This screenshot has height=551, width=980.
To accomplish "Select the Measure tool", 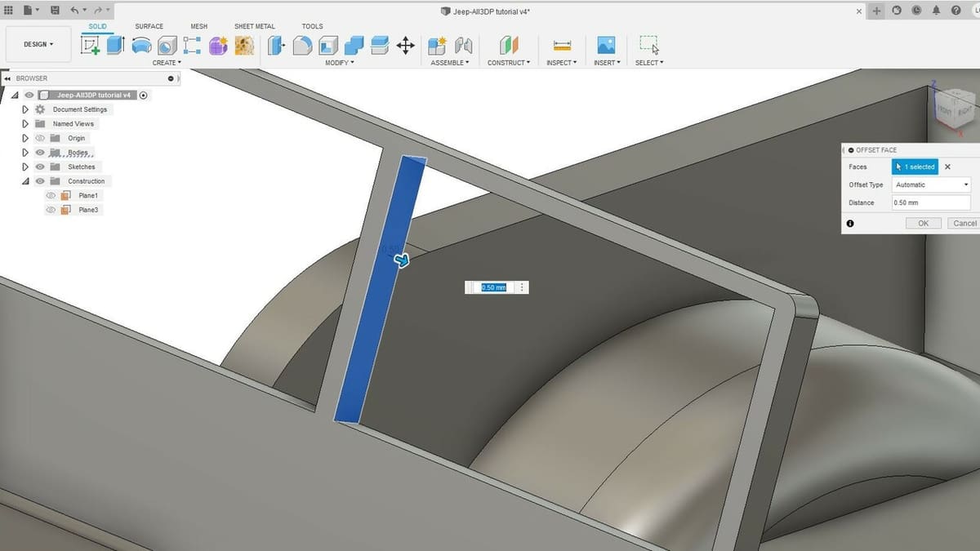I will click(562, 45).
